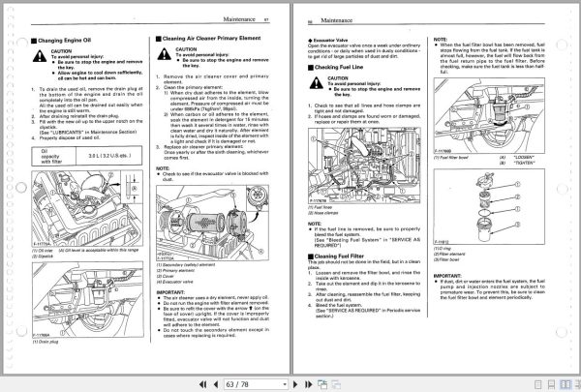The height and width of the screenshot is (392, 581).
Task: Click the 'Maintenance' header on right page
Action: [336, 20]
